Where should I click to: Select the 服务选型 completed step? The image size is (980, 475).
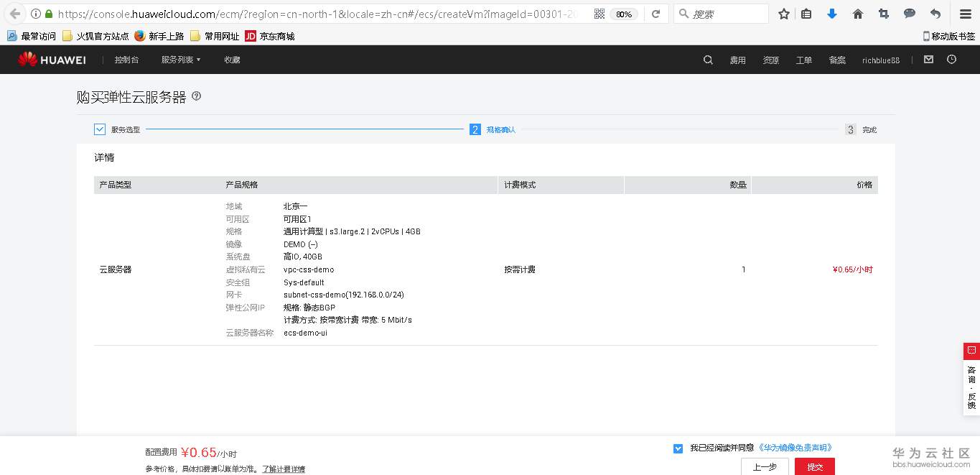coord(117,129)
